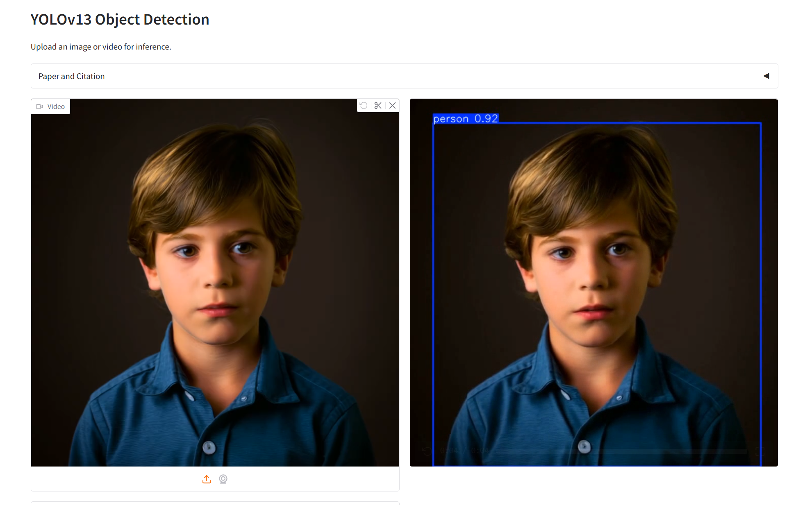812x505 pixels.
Task: Switch to the webcam source icon
Action: point(223,479)
